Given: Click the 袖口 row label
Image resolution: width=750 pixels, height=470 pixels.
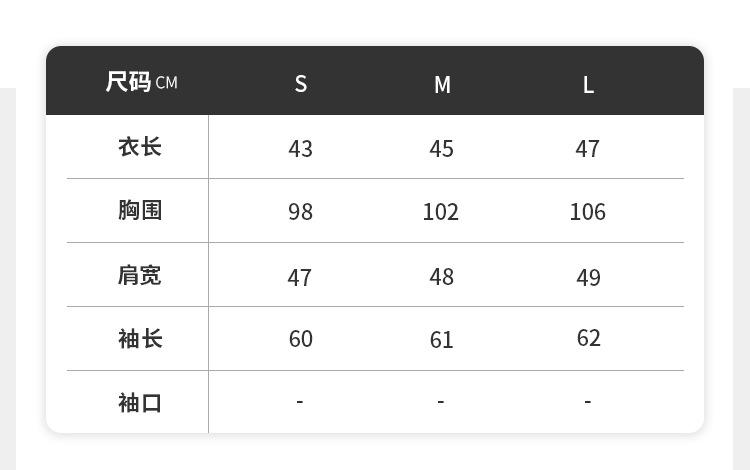Looking at the screenshot, I should point(140,403).
